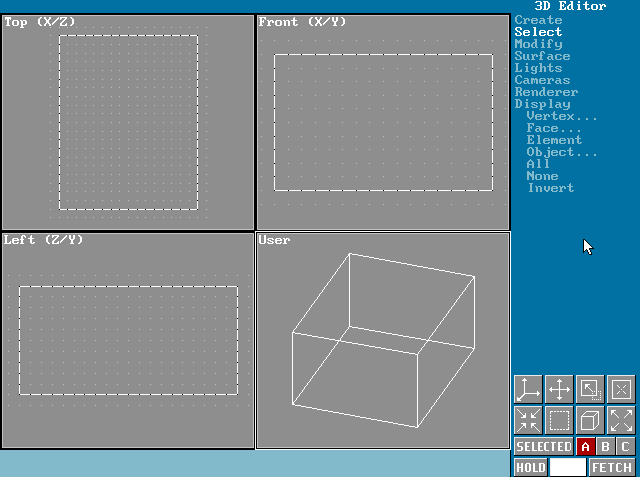Toggle the Full Screen viewport icon

click(590, 389)
